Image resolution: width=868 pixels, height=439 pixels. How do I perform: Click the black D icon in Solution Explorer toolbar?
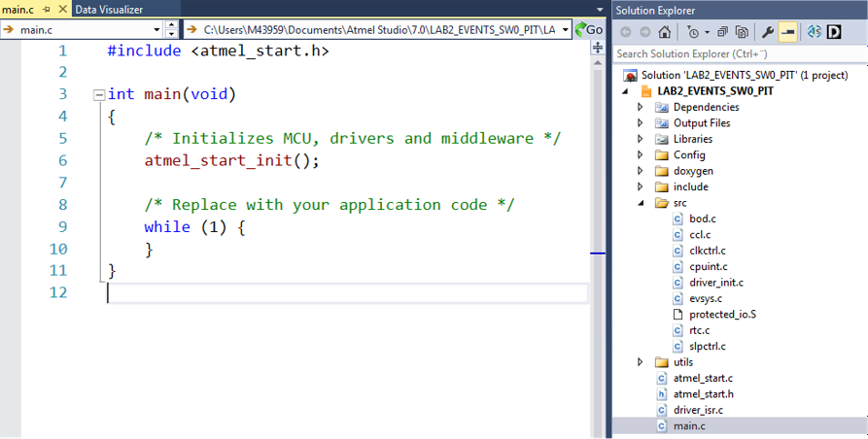coord(834,32)
